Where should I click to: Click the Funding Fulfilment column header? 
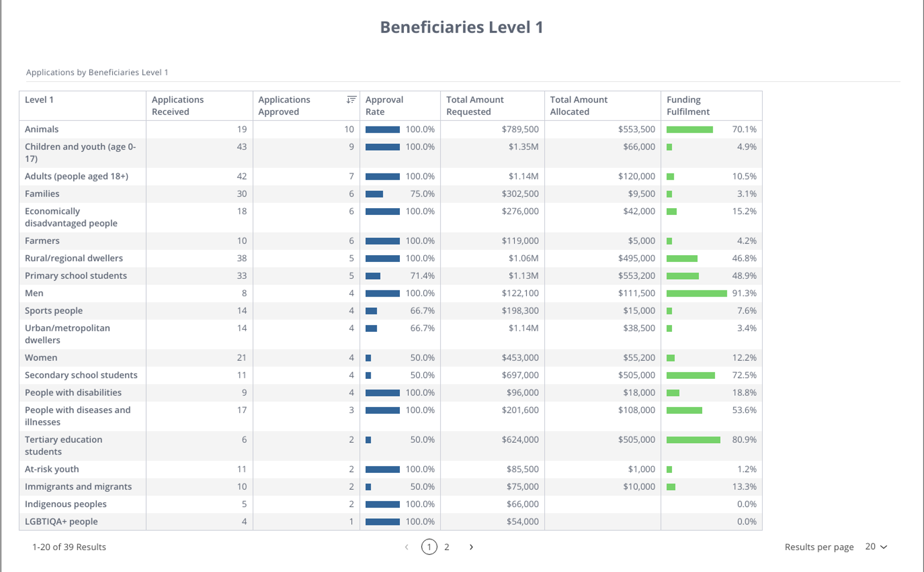[688, 106]
